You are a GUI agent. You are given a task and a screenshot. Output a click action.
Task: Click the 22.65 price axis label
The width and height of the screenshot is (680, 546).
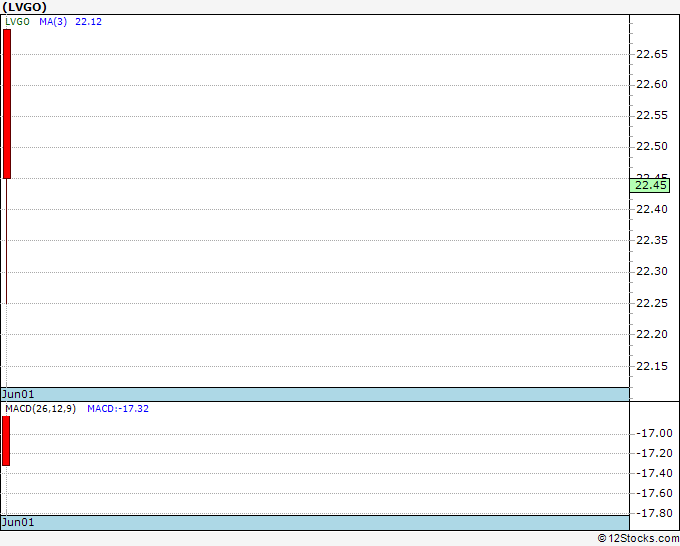click(x=651, y=54)
